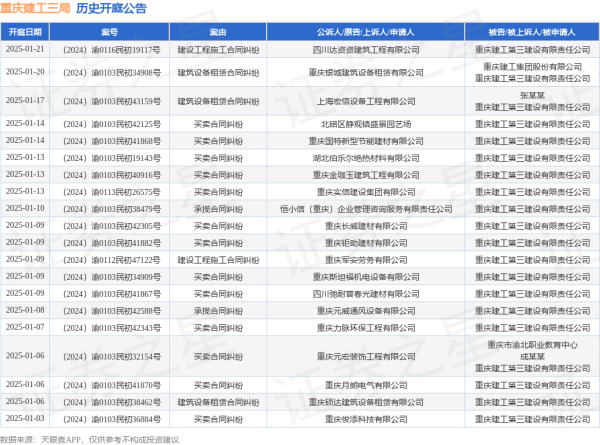The height and width of the screenshot is (445, 600).
Task: Click the 重庆建工三局 heading text
Action: coord(35,8)
